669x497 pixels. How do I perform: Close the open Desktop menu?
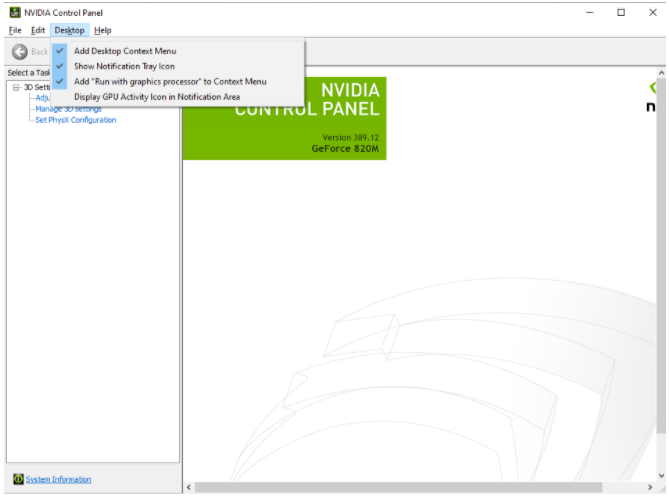click(x=69, y=30)
